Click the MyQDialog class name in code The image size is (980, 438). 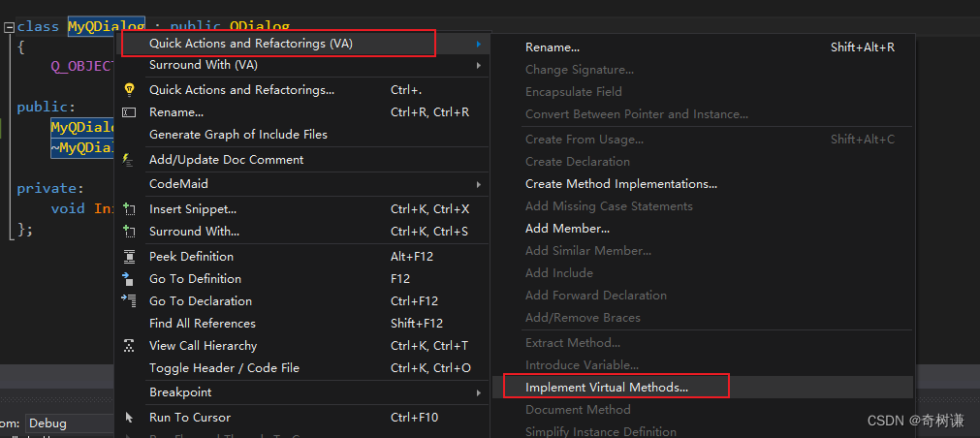(x=107, y=27)
